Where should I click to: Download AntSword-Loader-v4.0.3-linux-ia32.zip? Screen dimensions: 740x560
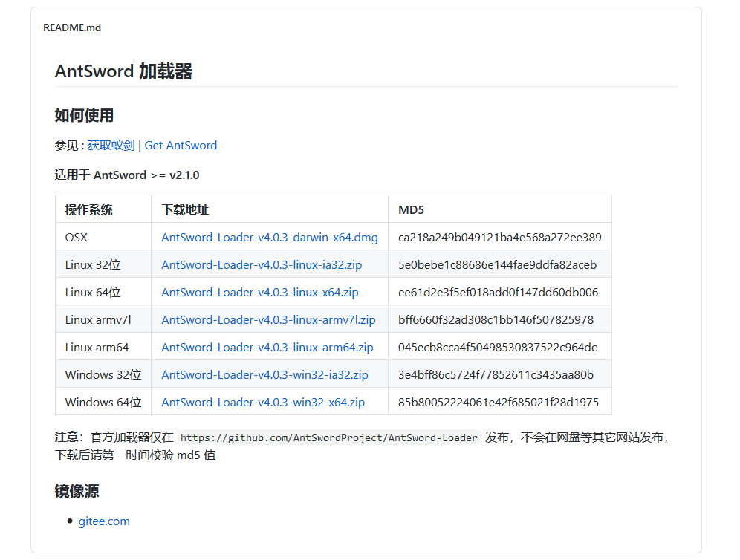pos(262,264)
